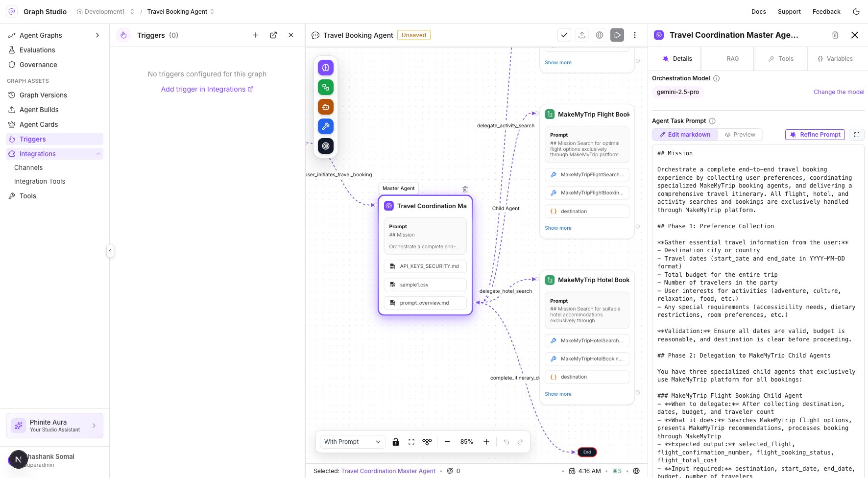Open Governance in the sidebar

54,65
